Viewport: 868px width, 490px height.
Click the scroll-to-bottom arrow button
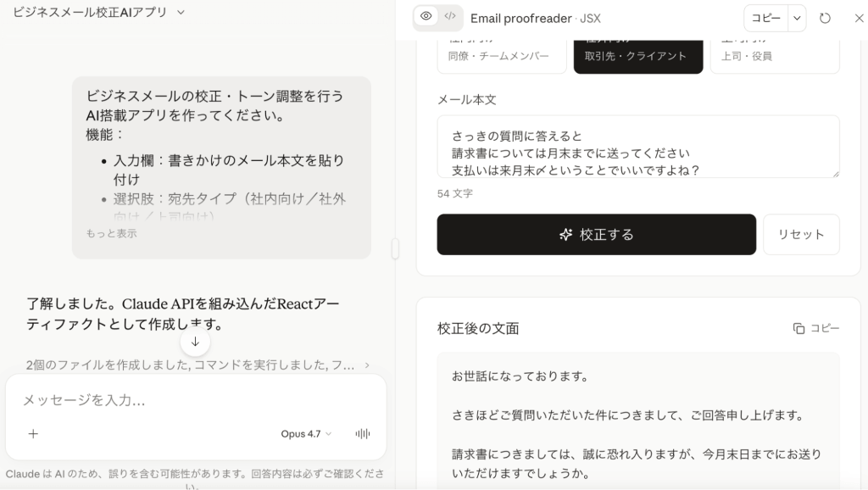coord(195,342)
